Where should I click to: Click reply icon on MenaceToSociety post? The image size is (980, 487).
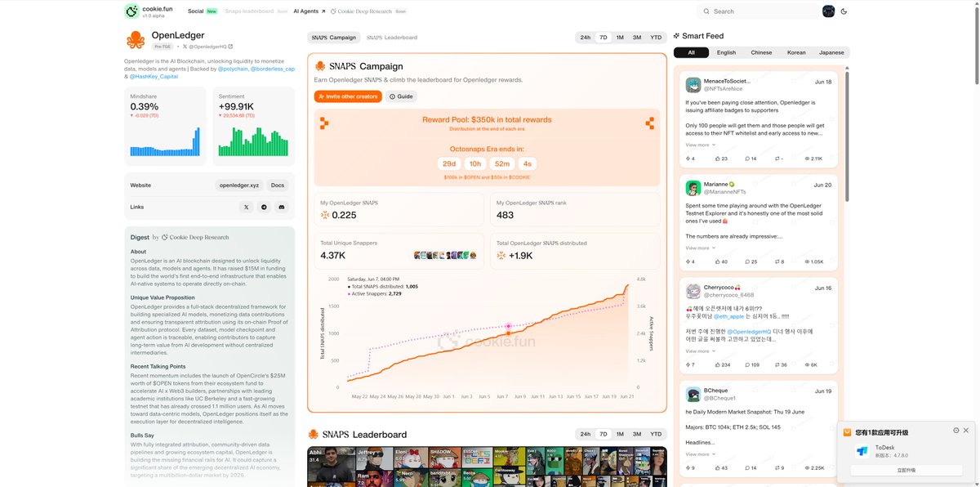746,159
